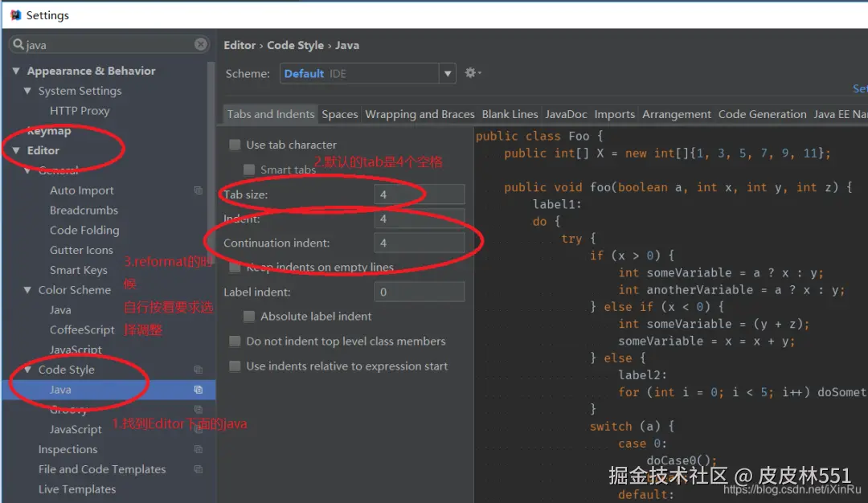Switch to Blank Lines tab

(x=510, y=114)
